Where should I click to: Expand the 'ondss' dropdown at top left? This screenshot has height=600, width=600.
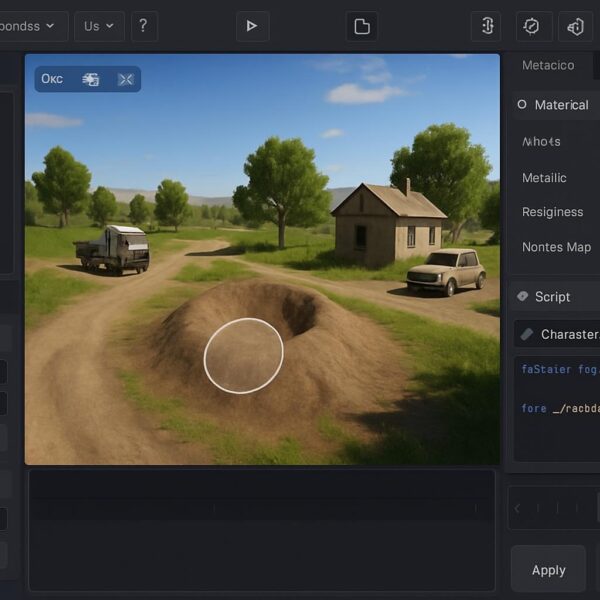click(33, 26)
